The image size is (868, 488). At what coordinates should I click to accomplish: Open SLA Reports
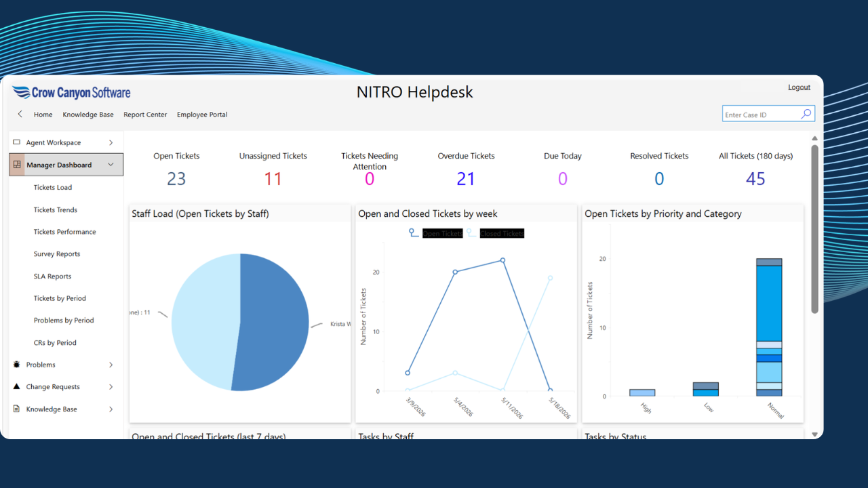click(x=52, y=277)
